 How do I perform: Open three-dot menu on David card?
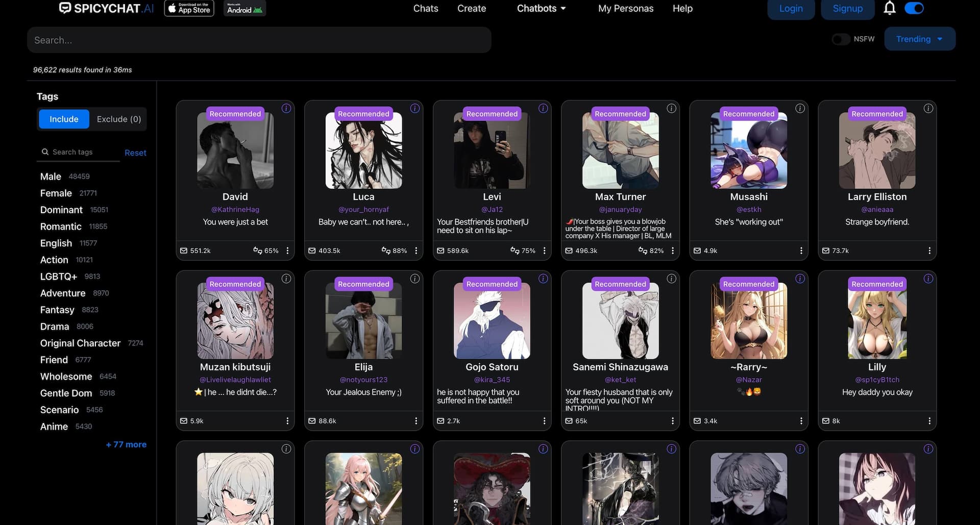click(287, 251)
